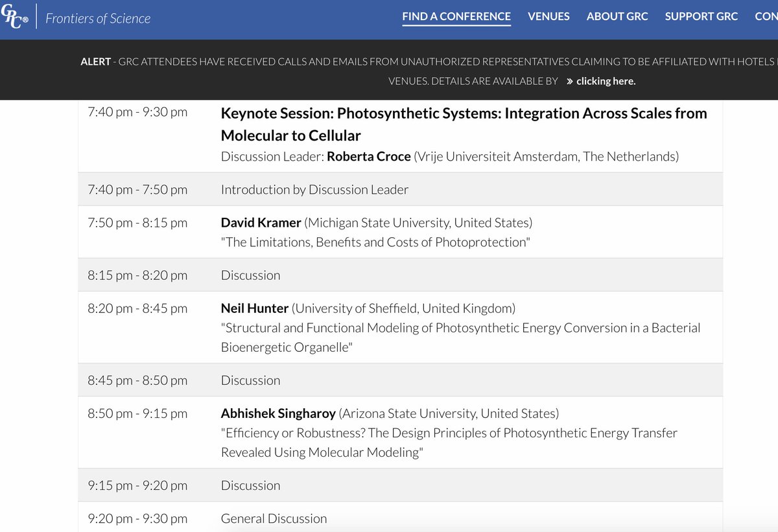Click speaker name Abhishek Singharoy
This screenshot has height=532, width=778.
278,413
